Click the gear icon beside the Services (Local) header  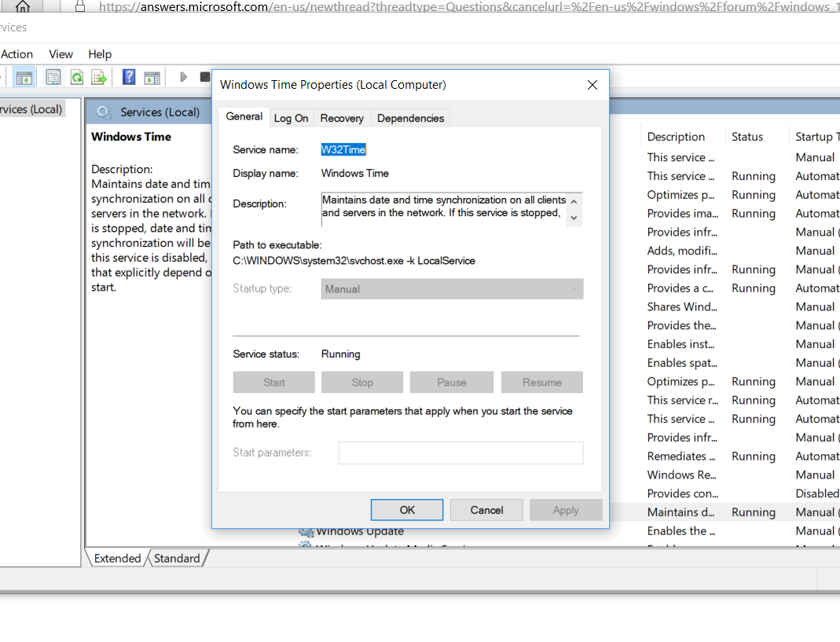point(104,112)
